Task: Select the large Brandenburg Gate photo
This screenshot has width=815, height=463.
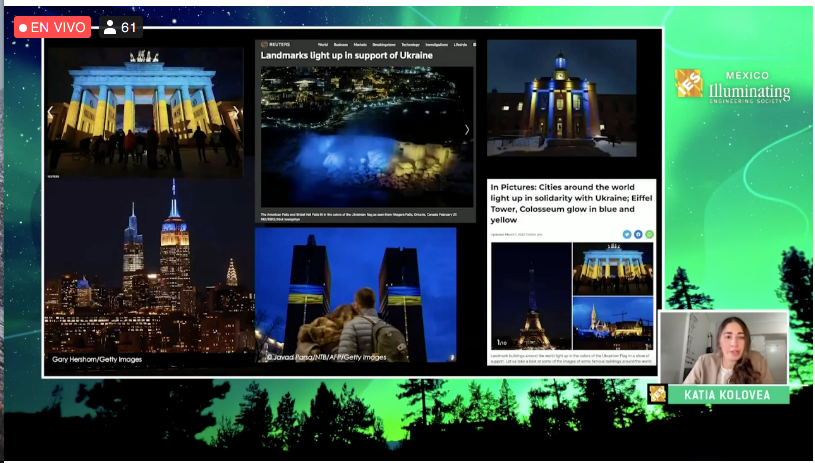Action: 145,113
